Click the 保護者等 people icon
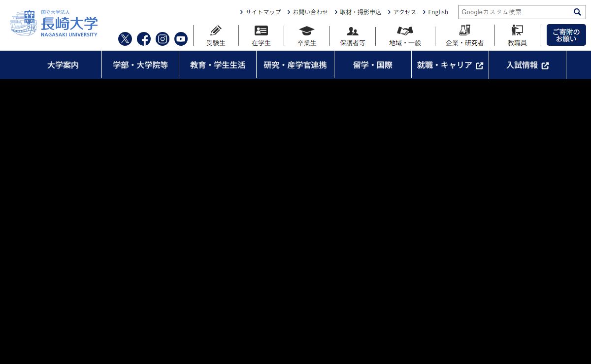 click(353, 31)
